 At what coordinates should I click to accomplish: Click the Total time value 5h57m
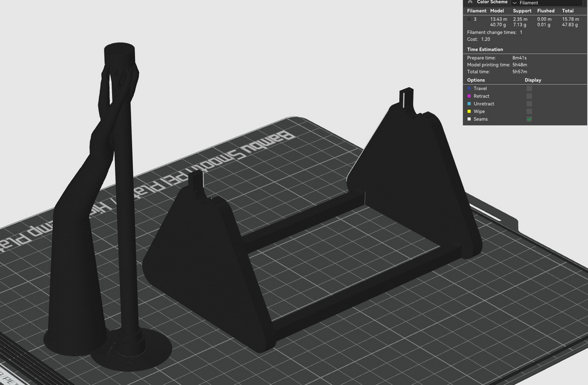pyautogui.click(x=520, y=72)
